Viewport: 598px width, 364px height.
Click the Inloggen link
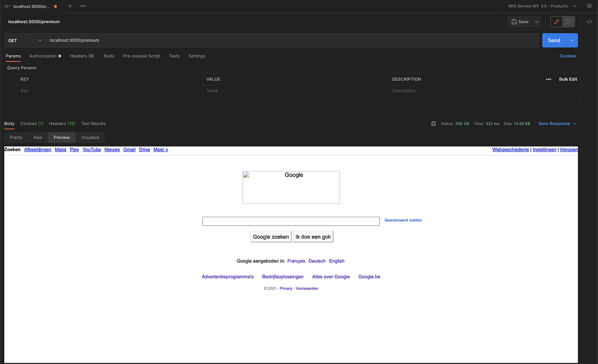(569, 150)
